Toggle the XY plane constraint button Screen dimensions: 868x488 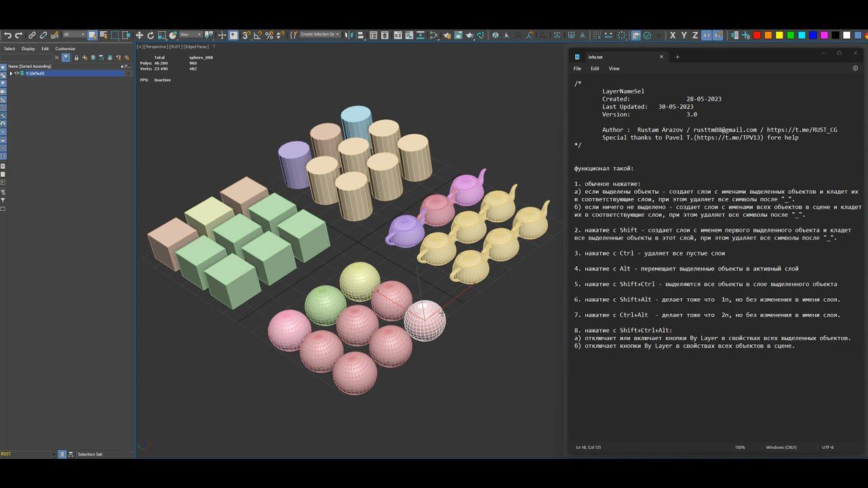pos(707,35)
